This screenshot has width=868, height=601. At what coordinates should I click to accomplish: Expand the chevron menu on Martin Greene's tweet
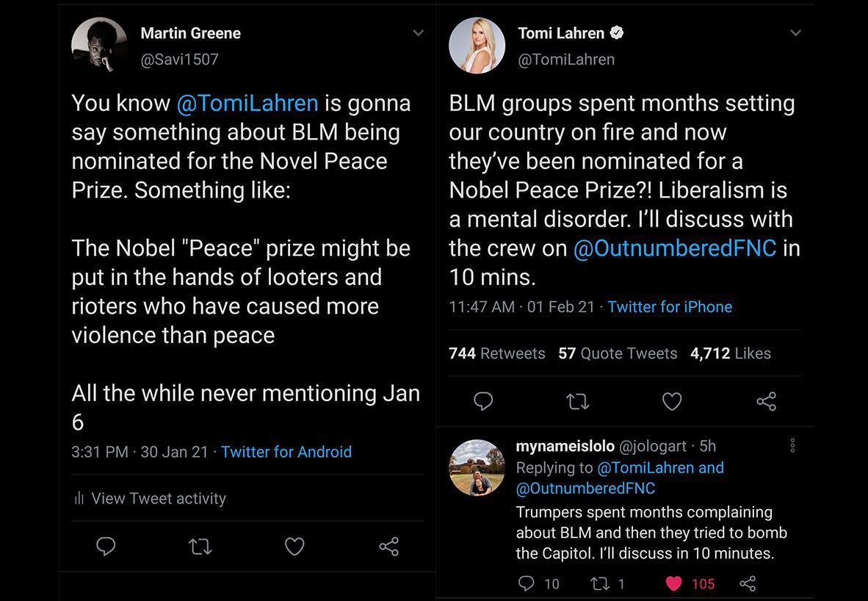[x=418, y=32]
